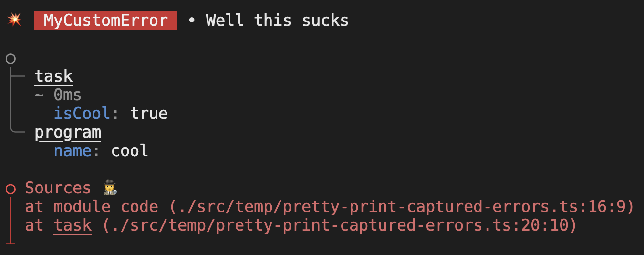Click the red circle next to Sources

pyautogui.click(x=10, y=189)
